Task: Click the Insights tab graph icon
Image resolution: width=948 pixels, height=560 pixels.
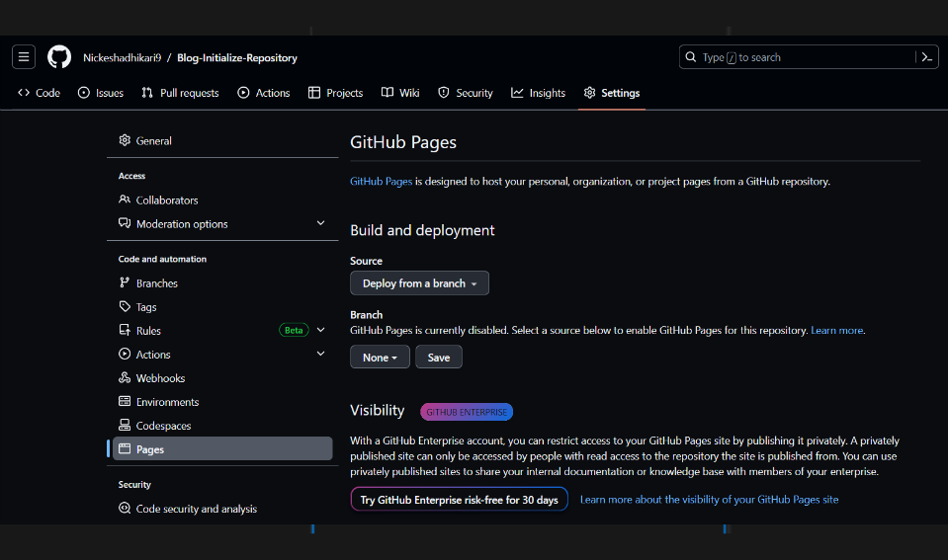Action: (x=517, y=93)
